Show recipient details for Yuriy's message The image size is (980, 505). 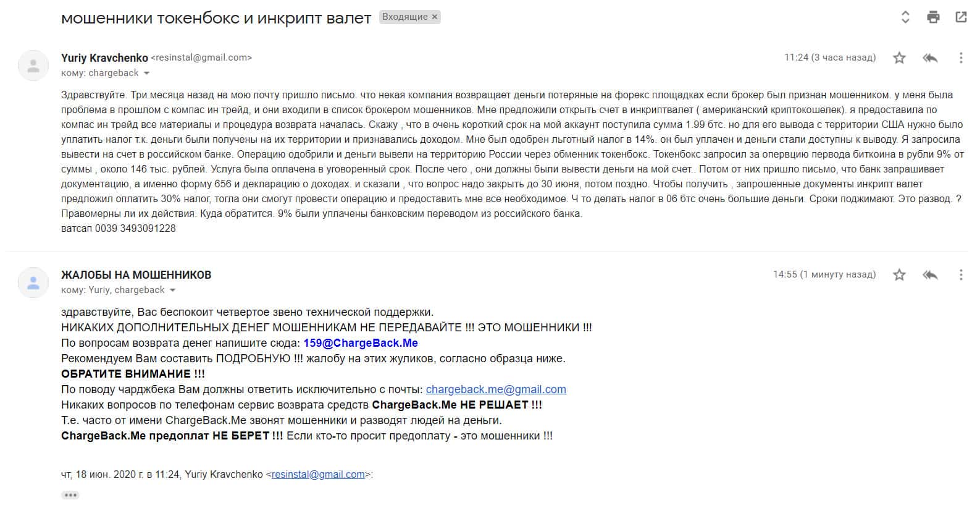click(147, 74)
